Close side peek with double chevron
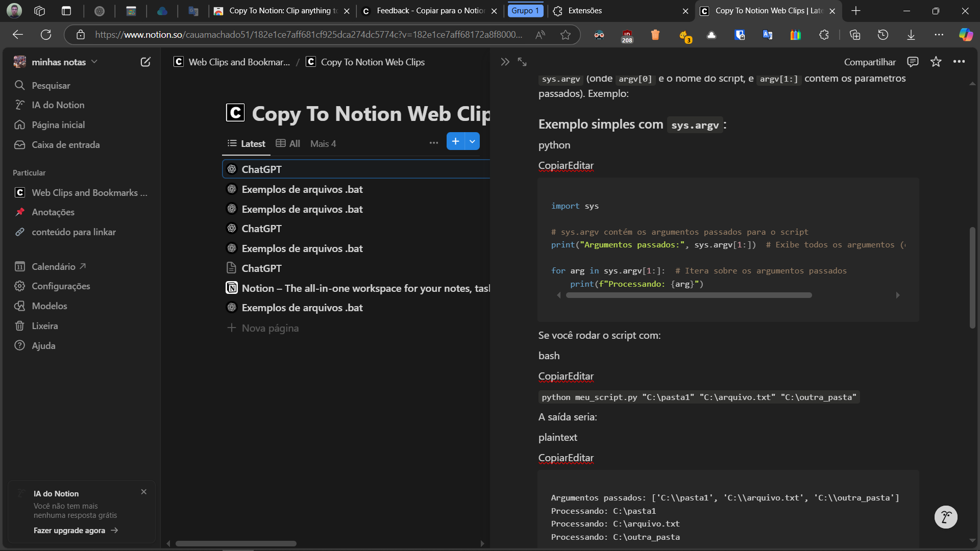This screenshot has height=551, width=980. pos(505,62)
